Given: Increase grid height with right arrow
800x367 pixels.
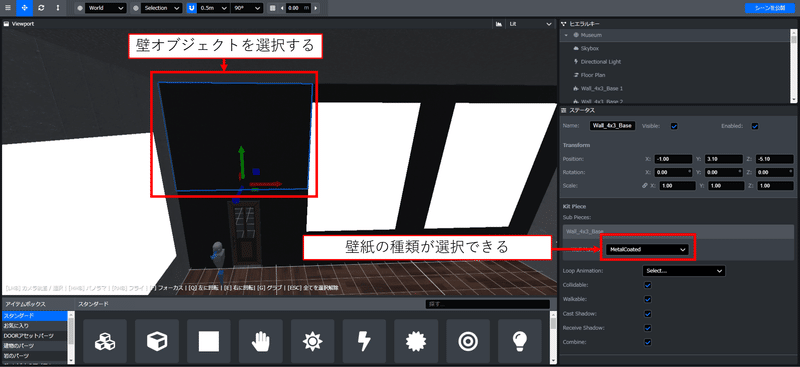Looking at the screenshot, I should pos(316,8).
